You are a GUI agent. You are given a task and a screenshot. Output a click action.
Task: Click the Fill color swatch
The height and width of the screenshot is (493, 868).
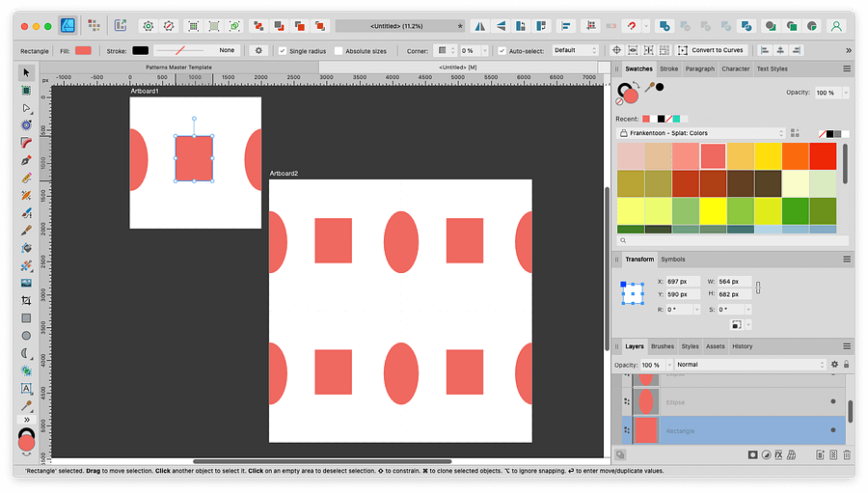pyautogui.click(x=83, y=50)
